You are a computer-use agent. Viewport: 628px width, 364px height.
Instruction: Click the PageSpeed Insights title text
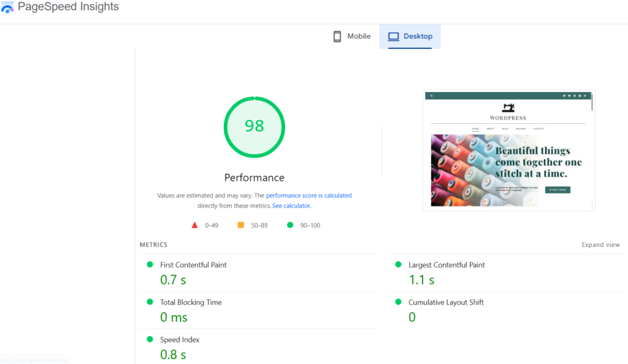pos(68,6)
